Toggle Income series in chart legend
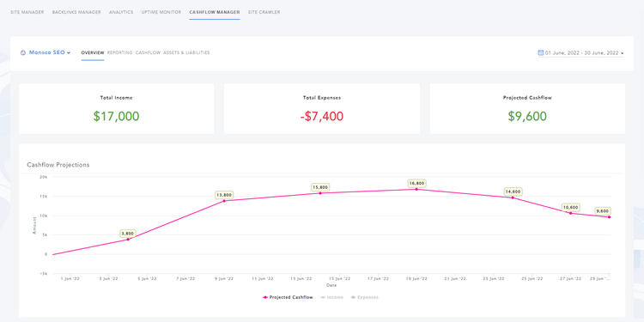 331,297
